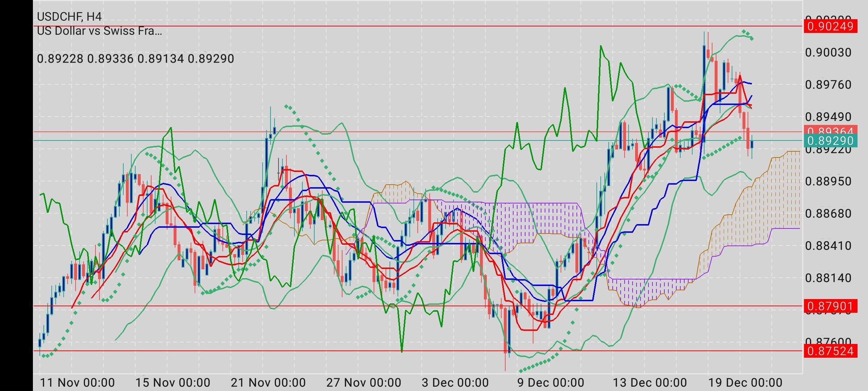Tap the 19 Dec 00:00 time label
Image resolution: width=868 pixels, height=391 pixels.
[x=745, y=383]
